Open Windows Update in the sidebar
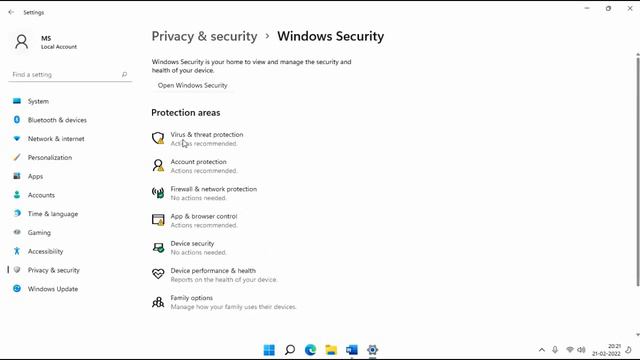The image size is (640, 360). point(53,289)
